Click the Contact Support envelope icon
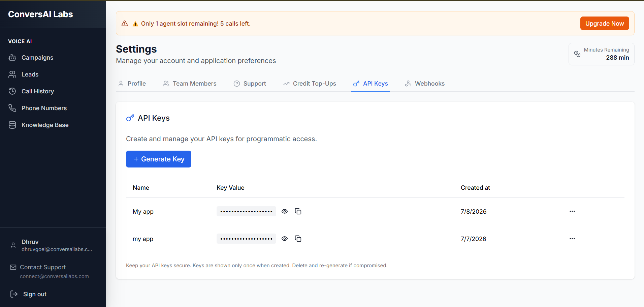This screenshot has width=644, height=307. [13, 267]
